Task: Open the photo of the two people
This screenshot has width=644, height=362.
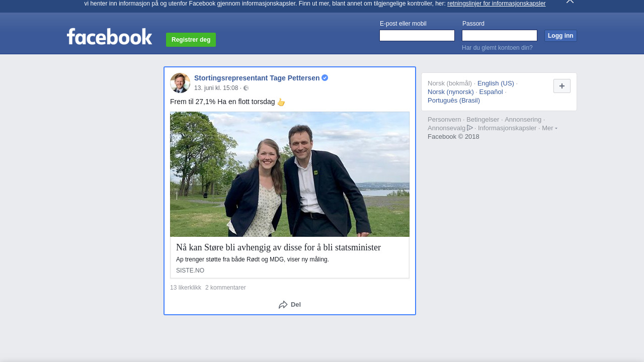Action: tap(290, 174)
